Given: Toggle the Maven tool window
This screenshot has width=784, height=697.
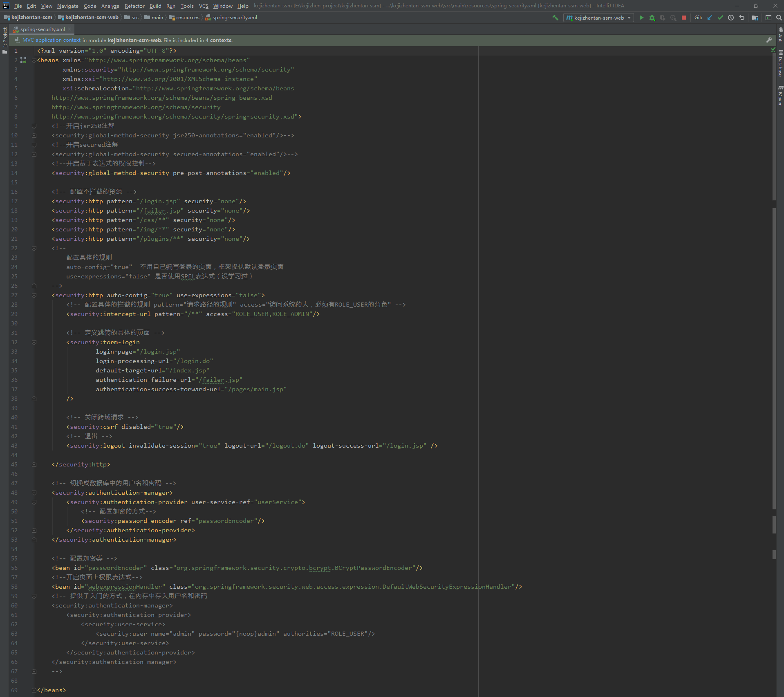Looking at the screenshot, I should pyautogui.click(x=780, y=96).
